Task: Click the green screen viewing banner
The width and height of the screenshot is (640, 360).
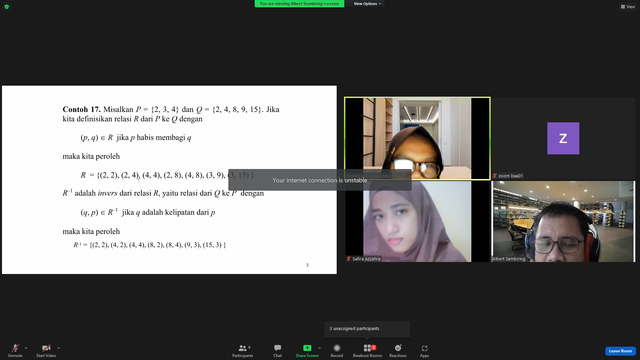Action: click(299, 4)
